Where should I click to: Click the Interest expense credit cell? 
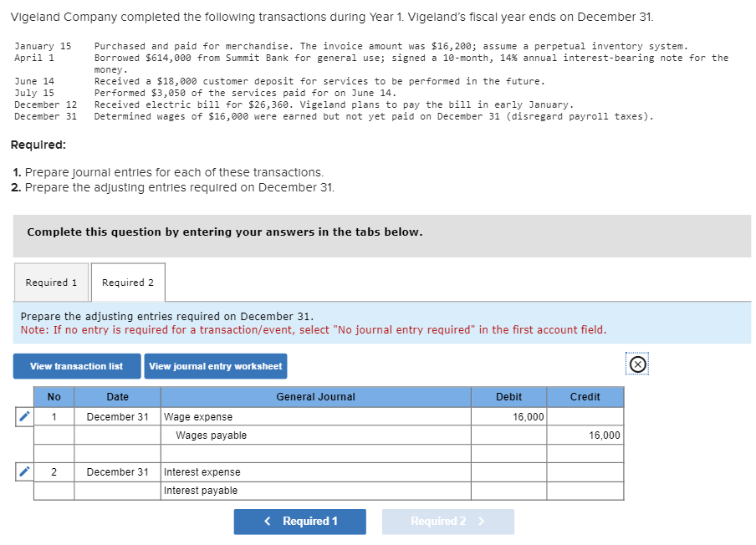pos(585,472)
